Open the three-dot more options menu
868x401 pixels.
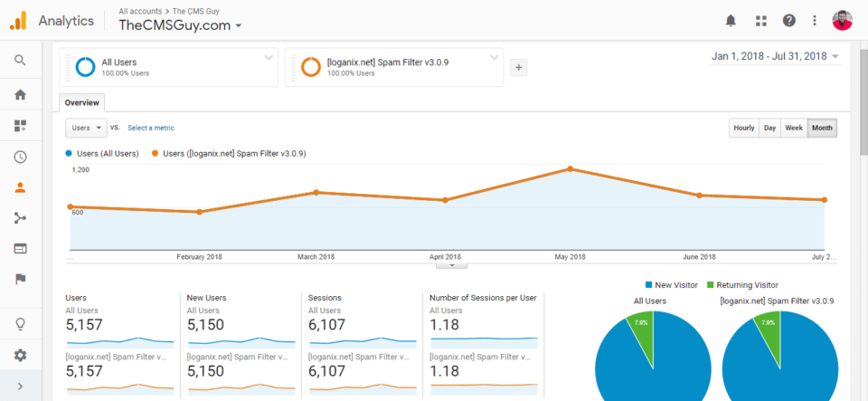[x=815, y=21]
